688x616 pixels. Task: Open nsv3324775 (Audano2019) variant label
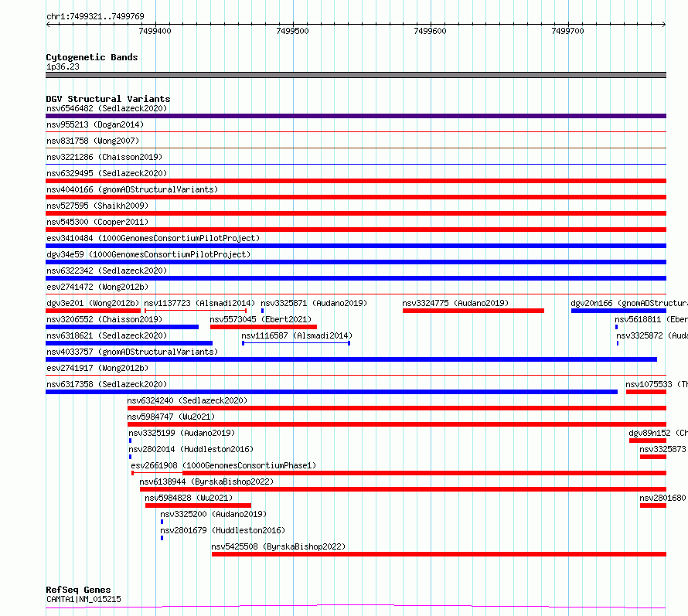tap(455, 303)
